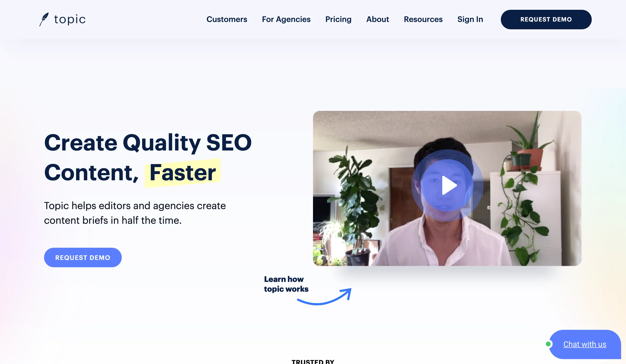Toggle the video play/pause control
Image resolution: width=626 pixels, height=364 pixels.
pyautogui.click(x=447, y=188)
